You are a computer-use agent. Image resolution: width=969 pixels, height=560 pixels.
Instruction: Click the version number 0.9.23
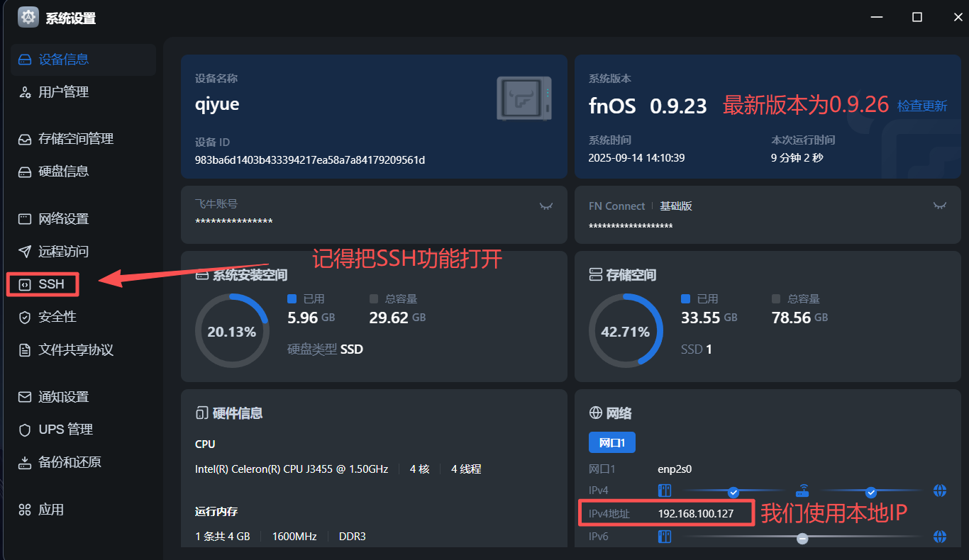[679, 106]
